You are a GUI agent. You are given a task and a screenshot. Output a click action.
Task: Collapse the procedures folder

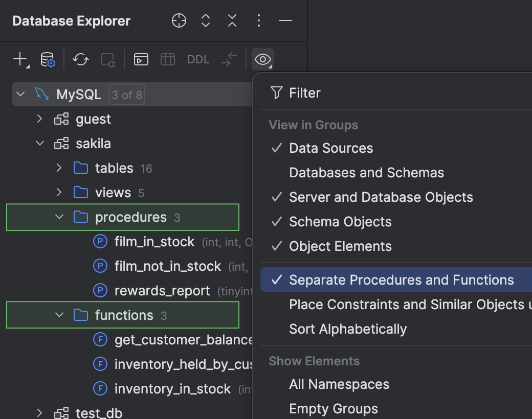58,217
